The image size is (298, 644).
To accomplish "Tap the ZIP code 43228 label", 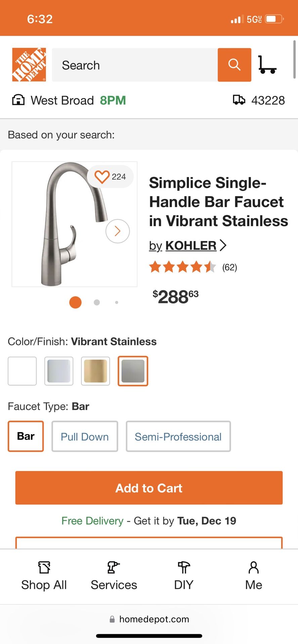I will point(268,100).
